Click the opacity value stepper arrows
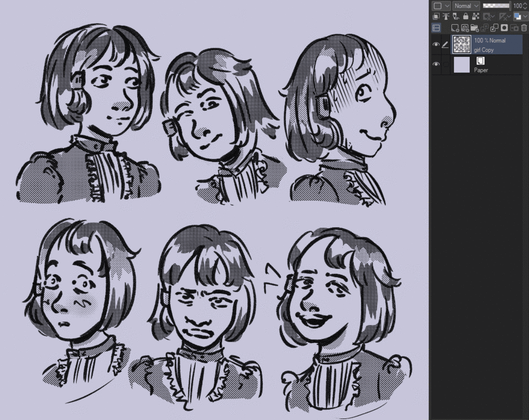This screenshot has height=420, width=529. tap(524, 6)
